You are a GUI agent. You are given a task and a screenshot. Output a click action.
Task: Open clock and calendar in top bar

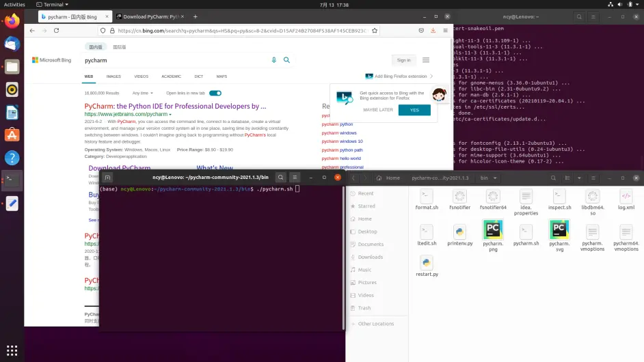[x=334, y=5]
